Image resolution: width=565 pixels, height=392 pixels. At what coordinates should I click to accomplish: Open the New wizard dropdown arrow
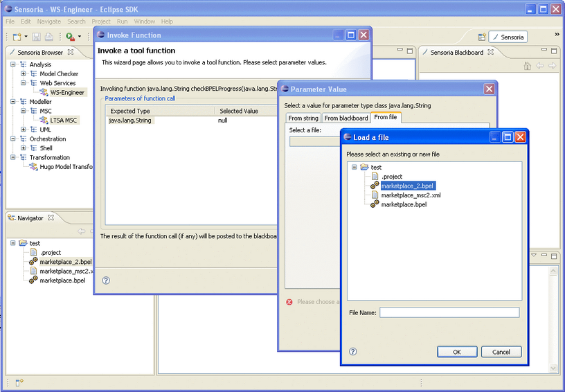coord(26,37)
